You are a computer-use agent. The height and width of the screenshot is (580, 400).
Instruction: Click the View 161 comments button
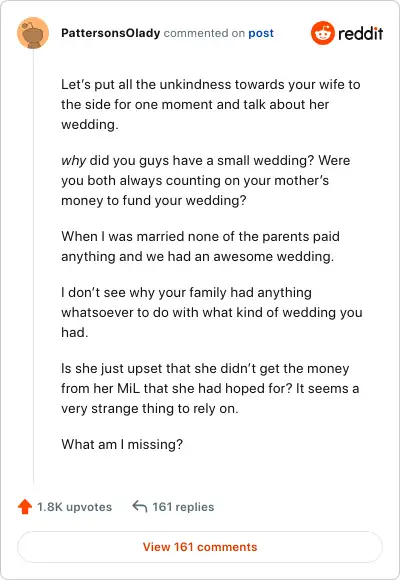(200, 547)
